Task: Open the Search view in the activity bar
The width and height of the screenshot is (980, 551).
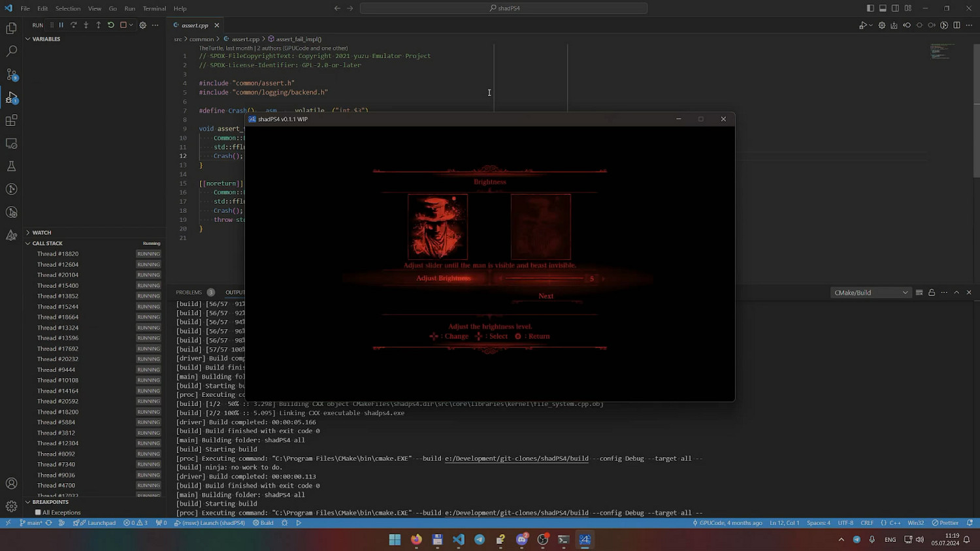Action: pyautogui.click(x=11, y=51)
